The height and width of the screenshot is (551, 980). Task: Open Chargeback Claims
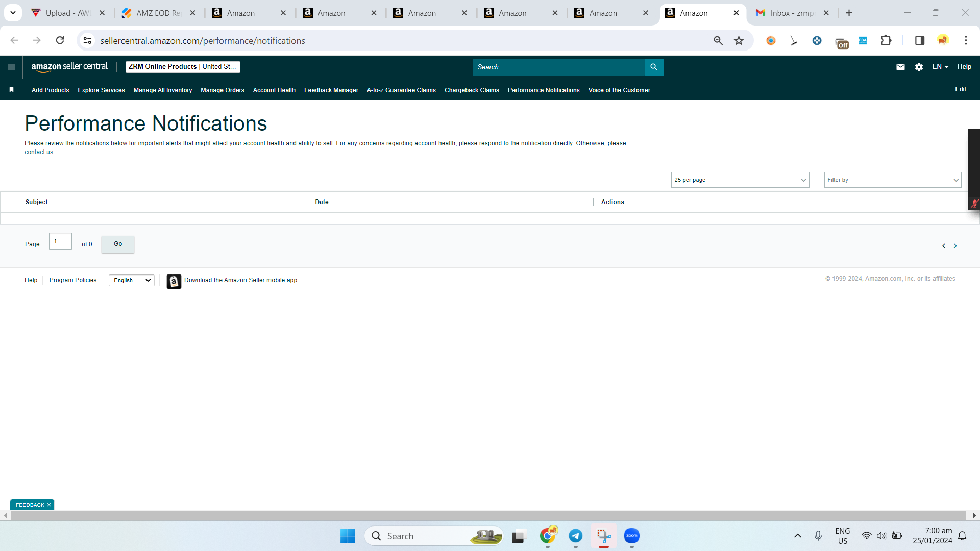click(472, 90)
